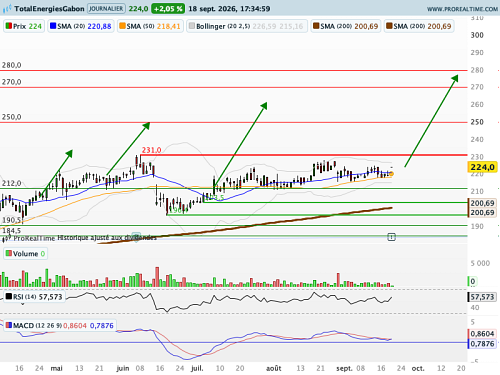Select the 270,0 resistance line label
Image resolution: width=500 pixels, height=375 pixels.
(11, 82)
